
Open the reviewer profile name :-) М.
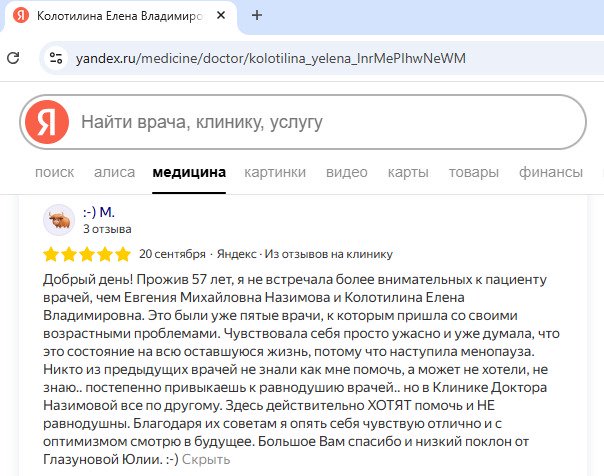98,213
